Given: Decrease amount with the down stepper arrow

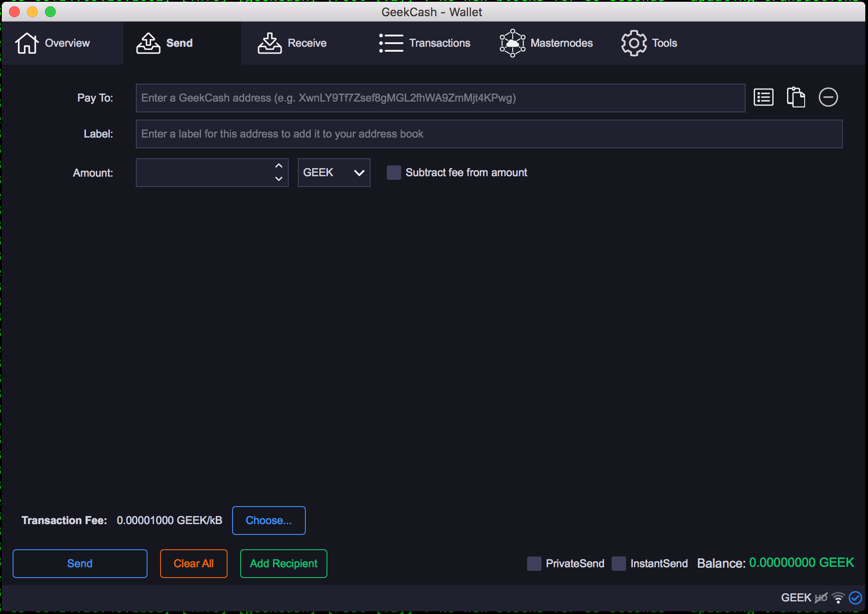Looking at the screenshot, I should tap(279, 179).
